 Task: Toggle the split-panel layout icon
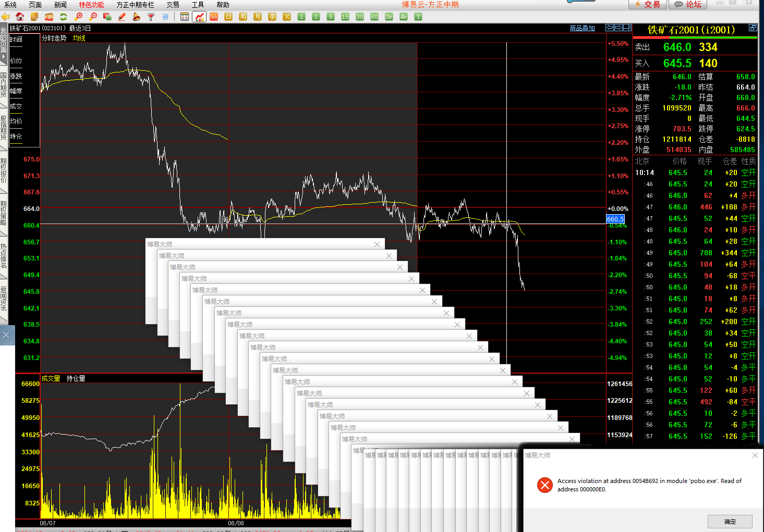[x=627, y=28]
